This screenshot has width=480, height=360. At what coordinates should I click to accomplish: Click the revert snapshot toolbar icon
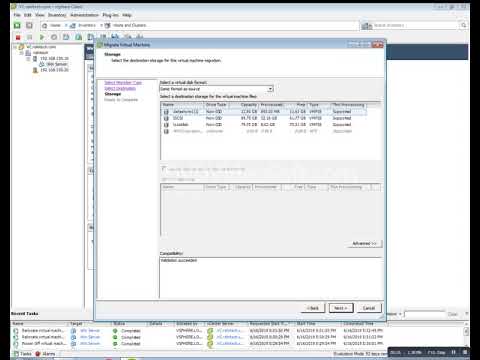tap(79, 37)
